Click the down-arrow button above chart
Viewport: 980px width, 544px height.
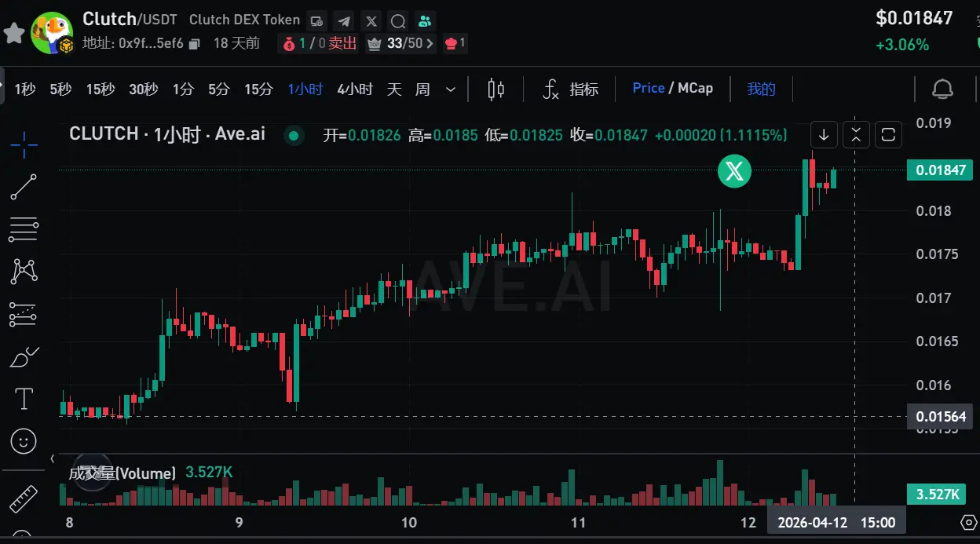[823, 135]
